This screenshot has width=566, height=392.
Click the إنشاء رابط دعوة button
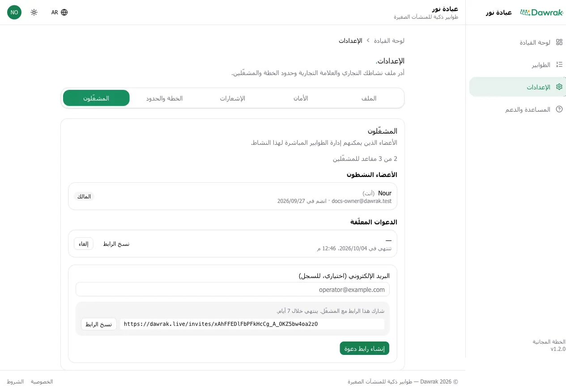coord(365,348)
